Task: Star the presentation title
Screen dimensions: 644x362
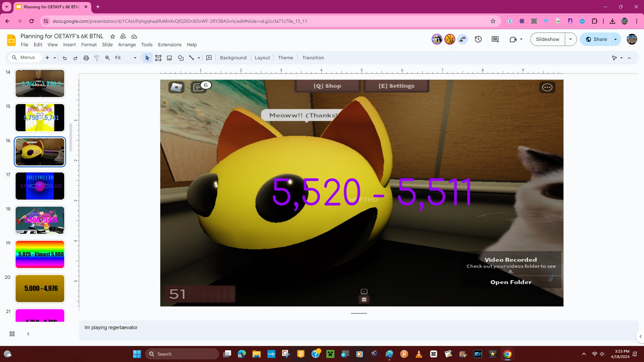Action: coord(113,36)
